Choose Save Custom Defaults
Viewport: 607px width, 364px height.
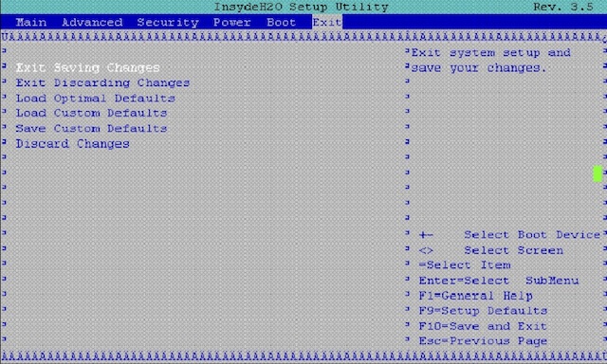pyautogui.click(x=91, y=128)
